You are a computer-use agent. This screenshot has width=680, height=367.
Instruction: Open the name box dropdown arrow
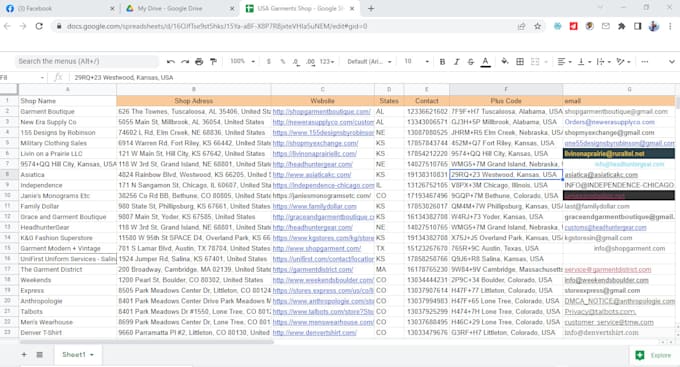[42, 78]
